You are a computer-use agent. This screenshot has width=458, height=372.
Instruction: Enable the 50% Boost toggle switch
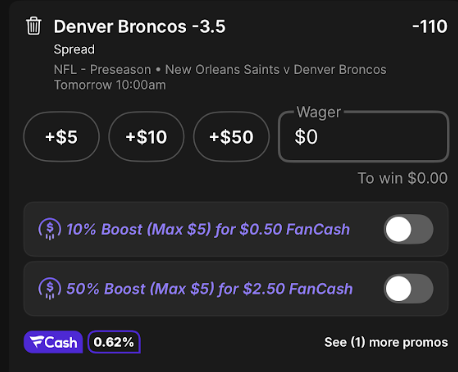click(409, 289)
